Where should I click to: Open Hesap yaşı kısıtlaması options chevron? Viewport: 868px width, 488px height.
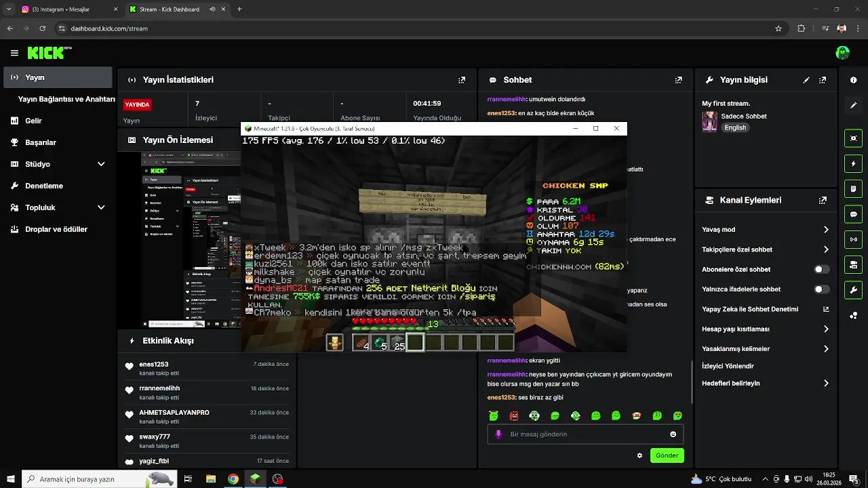[x=826, y=329]
